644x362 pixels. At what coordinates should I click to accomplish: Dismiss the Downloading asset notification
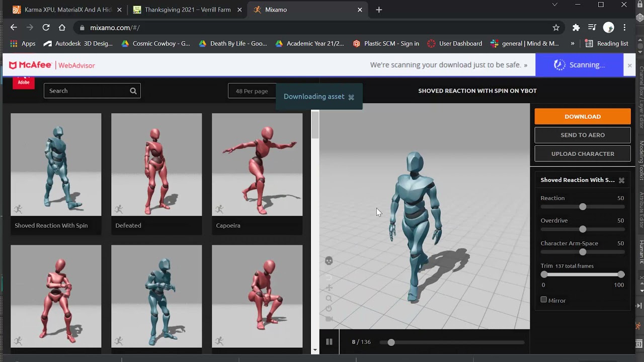tap(351, 97)
